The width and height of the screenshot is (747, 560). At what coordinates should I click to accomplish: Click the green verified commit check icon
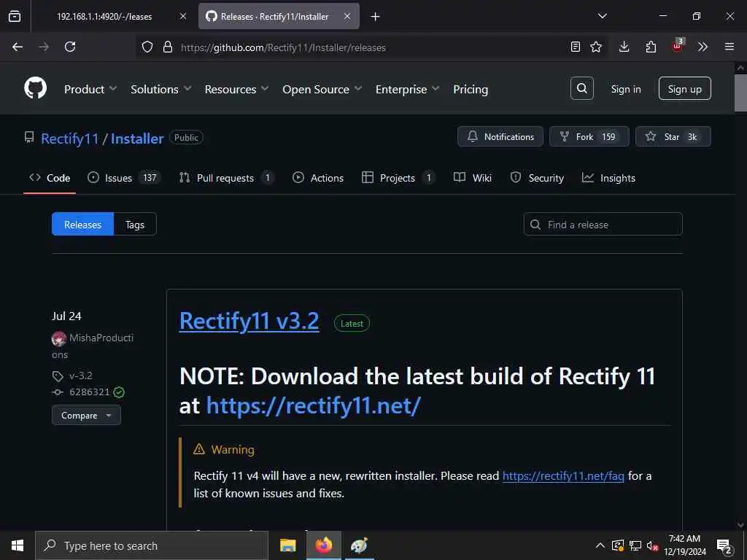(x=119, y=392)
